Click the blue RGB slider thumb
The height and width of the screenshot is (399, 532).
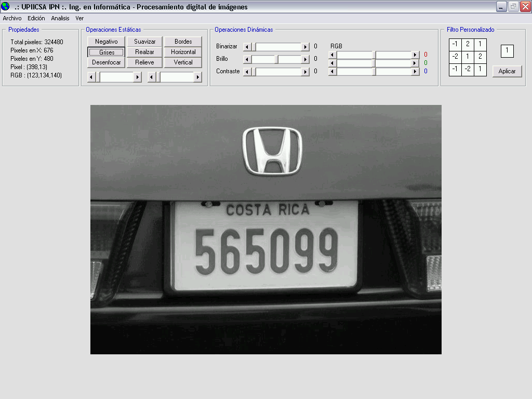tap(374, 71)
